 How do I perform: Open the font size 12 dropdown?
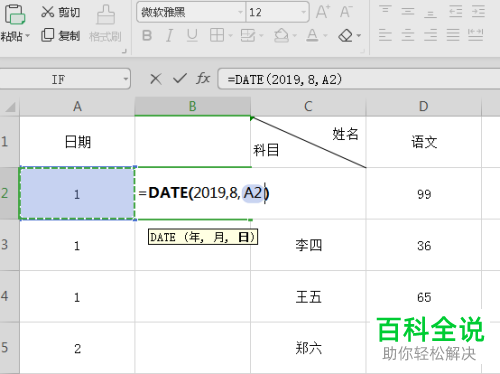tap(303, 12)
